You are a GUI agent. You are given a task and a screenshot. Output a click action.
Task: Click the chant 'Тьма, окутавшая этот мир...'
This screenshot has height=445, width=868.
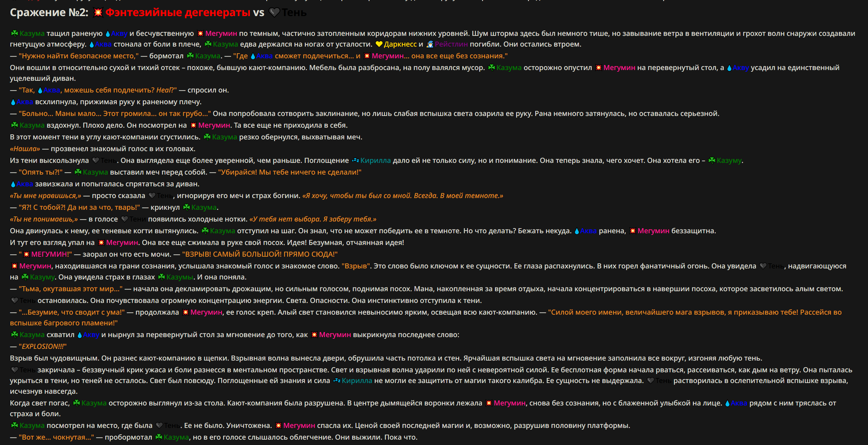[x=70, y=289]
